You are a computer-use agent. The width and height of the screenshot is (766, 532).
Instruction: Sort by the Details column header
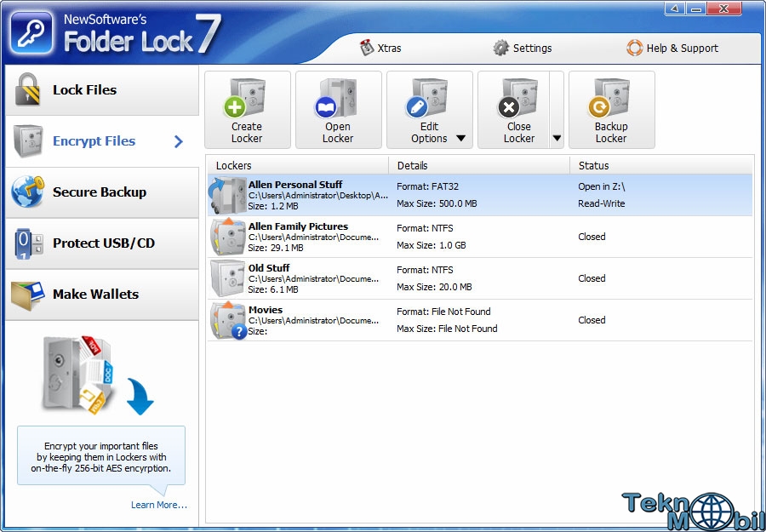(x=479, y=166)
